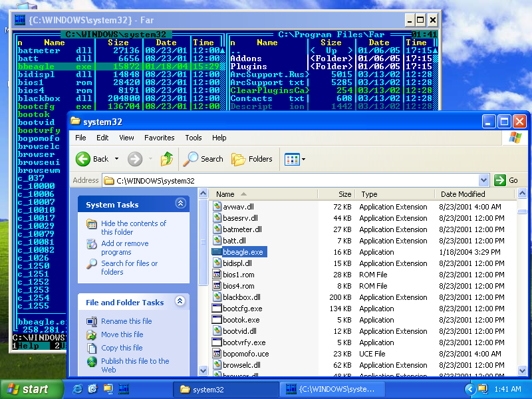This screenshot has height=399, width=532.
Task: Switch to system32 taskbar button
Action: point(225,390)
